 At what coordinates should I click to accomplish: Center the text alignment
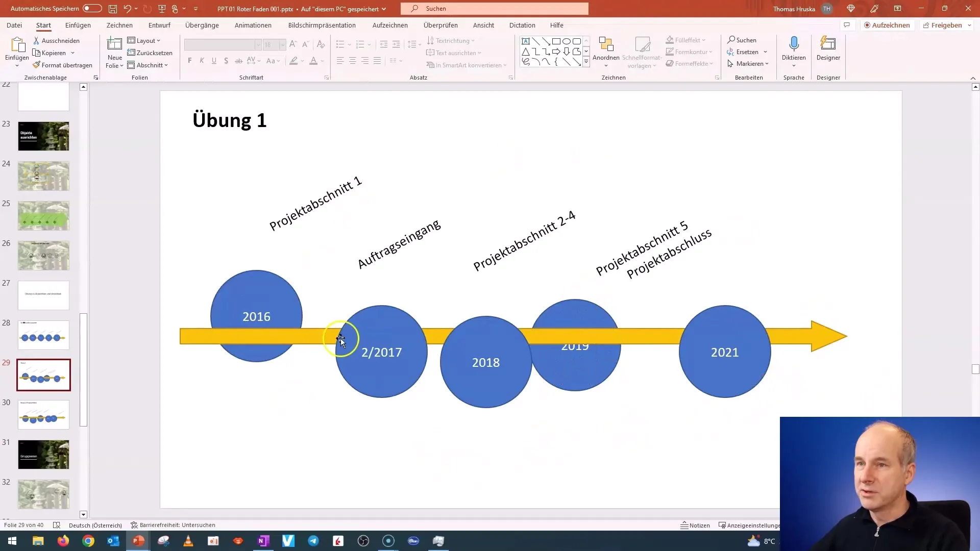353,61
